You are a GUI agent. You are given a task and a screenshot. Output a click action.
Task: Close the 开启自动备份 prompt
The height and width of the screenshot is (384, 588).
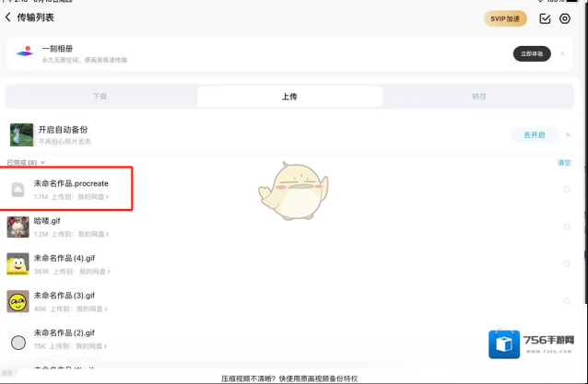[x=568, y=134]
